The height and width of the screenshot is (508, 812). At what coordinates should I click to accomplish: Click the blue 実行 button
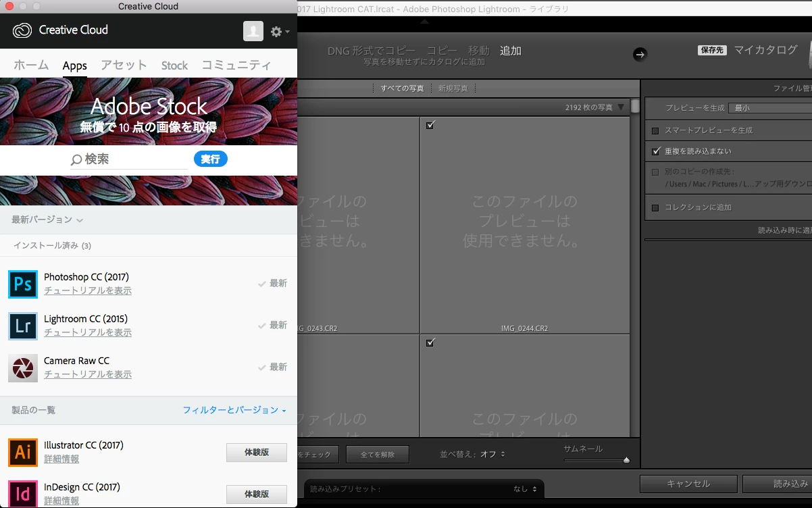click(211, 159)
